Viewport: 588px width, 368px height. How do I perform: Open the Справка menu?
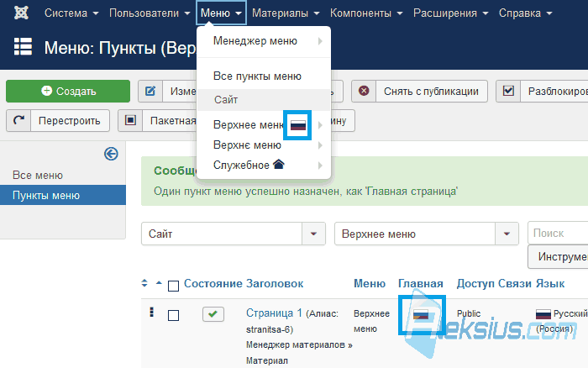coord(525,13)
